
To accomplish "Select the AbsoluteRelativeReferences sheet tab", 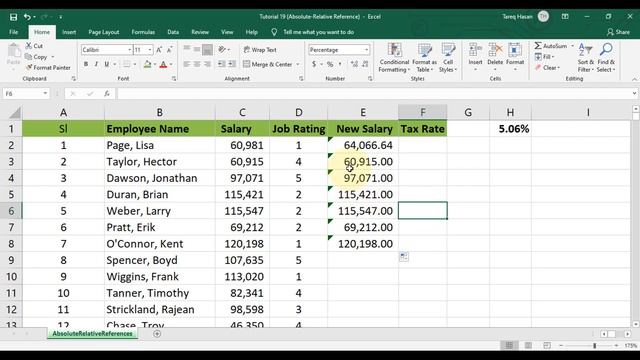I will coord(93,334).
